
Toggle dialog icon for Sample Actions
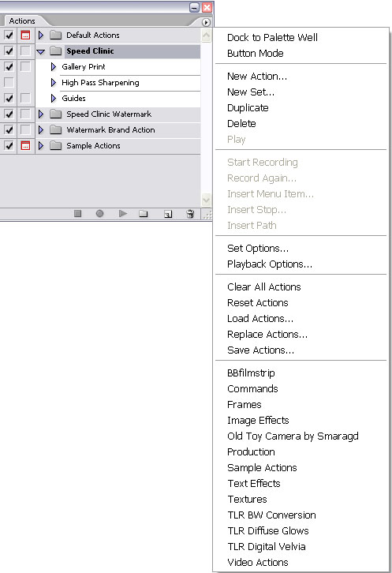25,146
